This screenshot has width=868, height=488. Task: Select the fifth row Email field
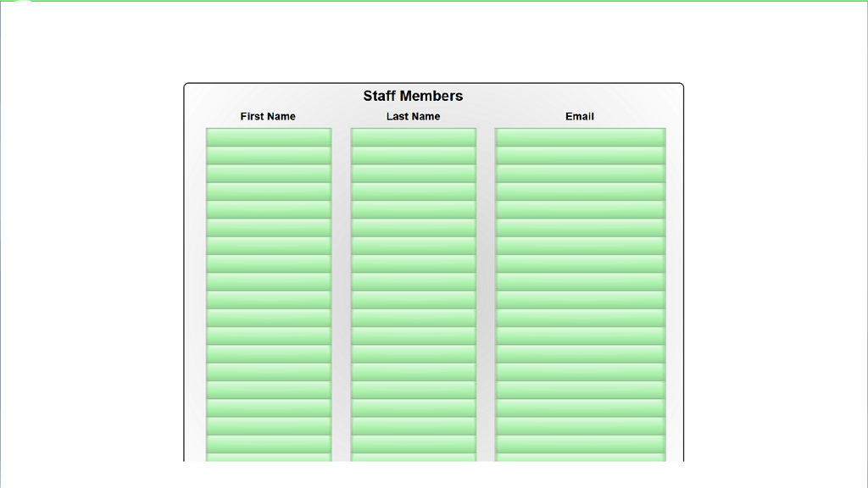580,210
